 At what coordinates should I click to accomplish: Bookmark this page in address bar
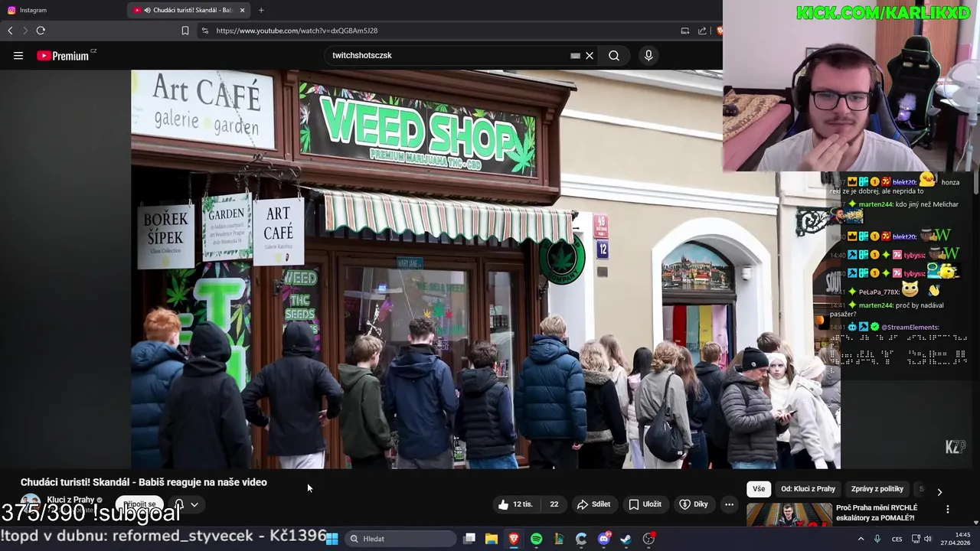coord(185,31)
